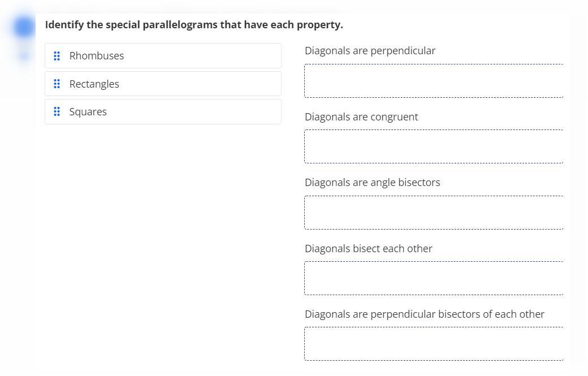Image resolution: width=588 pixels, height=376 pixels.
Task: Click the drag handle beside Squares
Action: (x=57, y=112)
